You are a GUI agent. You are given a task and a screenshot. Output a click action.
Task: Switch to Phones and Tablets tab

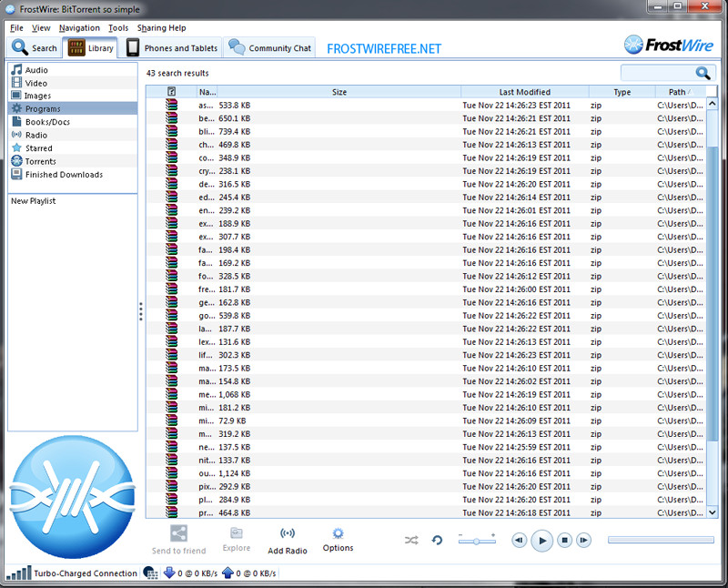click(x=173, y=47)
